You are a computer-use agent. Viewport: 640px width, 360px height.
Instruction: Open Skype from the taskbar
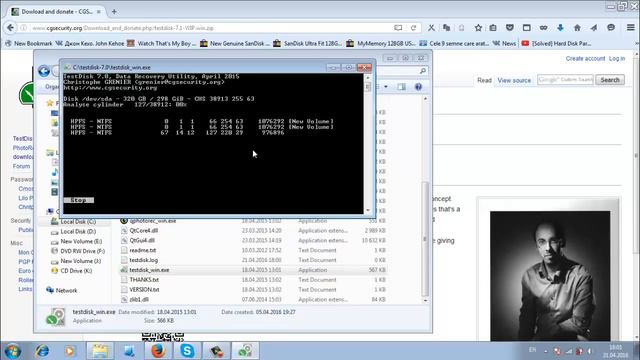[x=187, y=351]
